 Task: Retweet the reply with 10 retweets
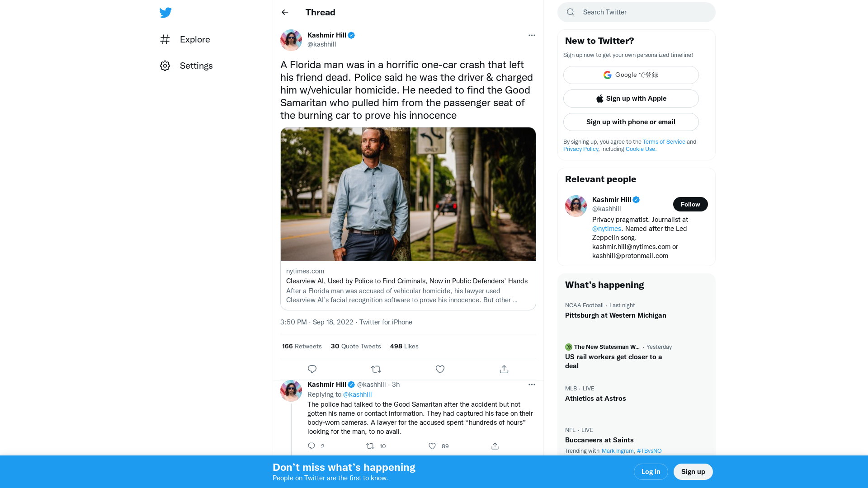(x=370, y=446)
